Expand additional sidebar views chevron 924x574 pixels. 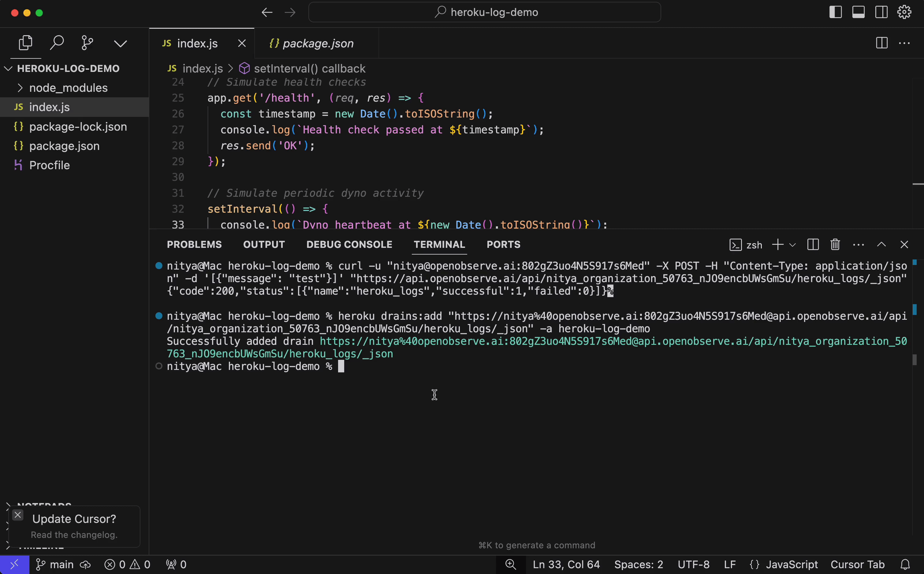coord(120,44)
